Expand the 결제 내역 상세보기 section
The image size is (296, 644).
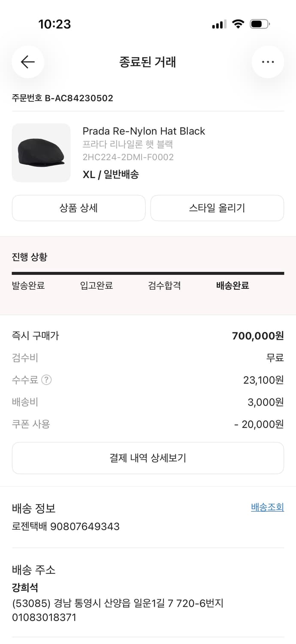[148, 458]
